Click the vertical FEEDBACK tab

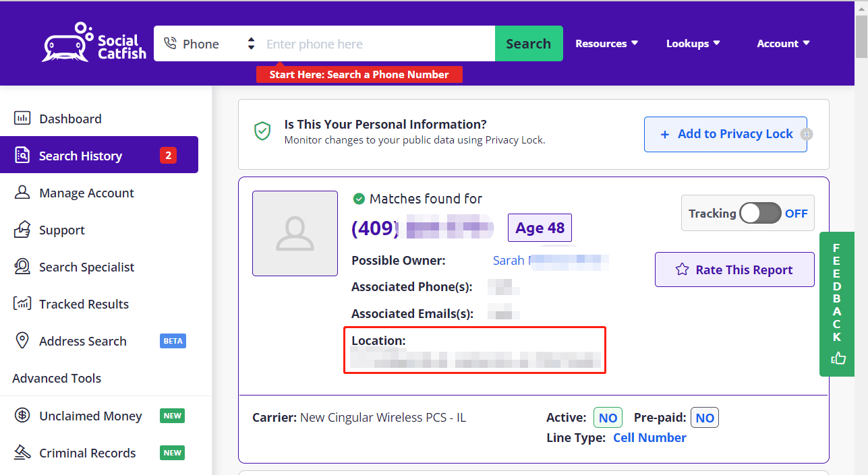point(837,305)
